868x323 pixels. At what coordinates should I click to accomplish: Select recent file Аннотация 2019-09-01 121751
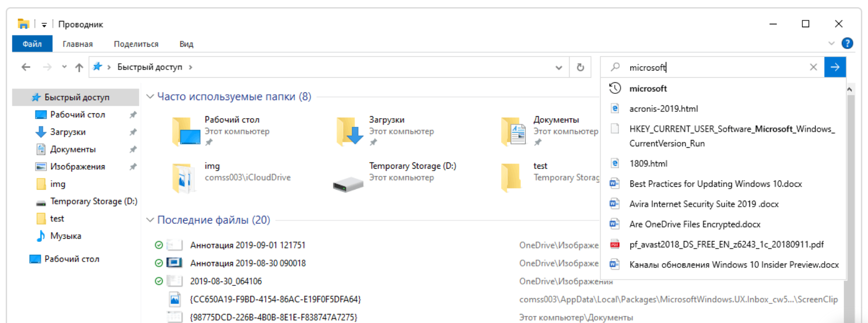point(247,245)
